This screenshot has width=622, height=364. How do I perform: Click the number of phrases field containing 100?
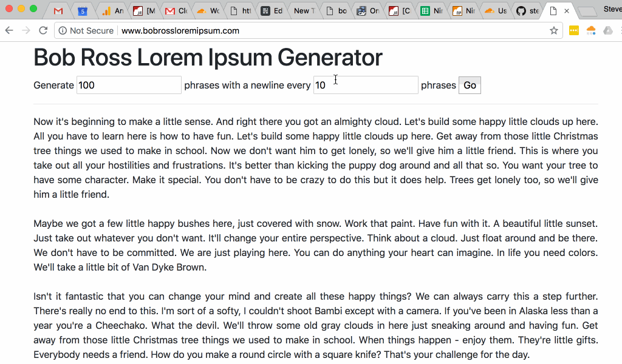click(129, 85)
